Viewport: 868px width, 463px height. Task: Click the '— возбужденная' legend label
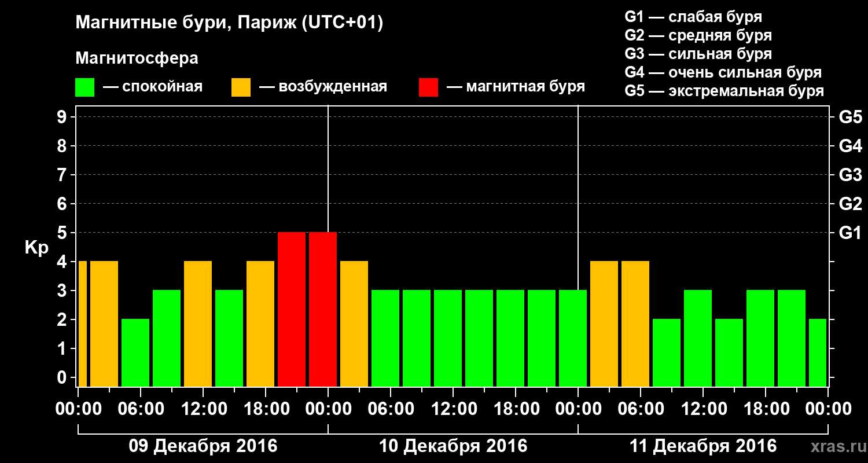point(323,87)
